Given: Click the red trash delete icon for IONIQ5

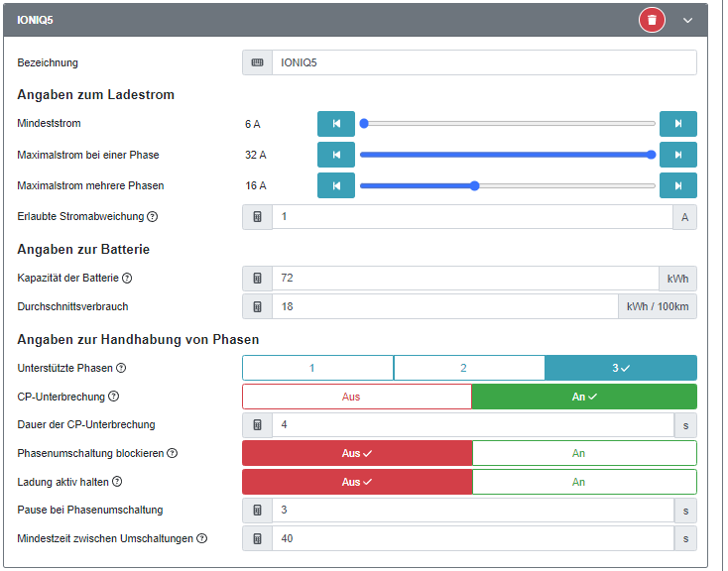Looking at the screenshot, I should tap(652, 20).
